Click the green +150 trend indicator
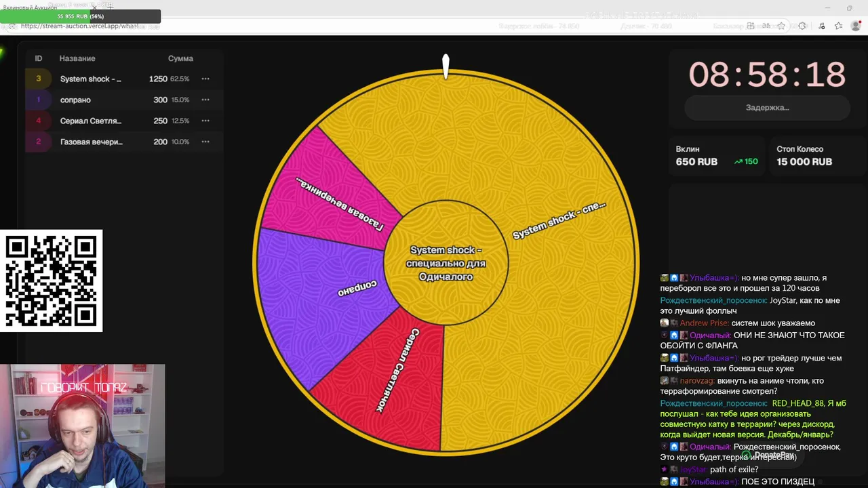Screen dimensions: 868x488 pyautogui.click(x=746, y=162)
